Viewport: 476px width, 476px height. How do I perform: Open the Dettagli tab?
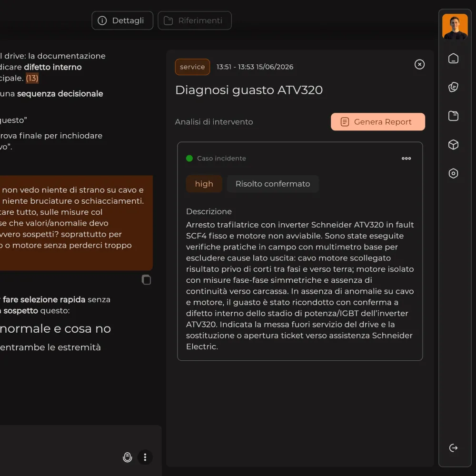pyautogui.click(x=122, y=20)
